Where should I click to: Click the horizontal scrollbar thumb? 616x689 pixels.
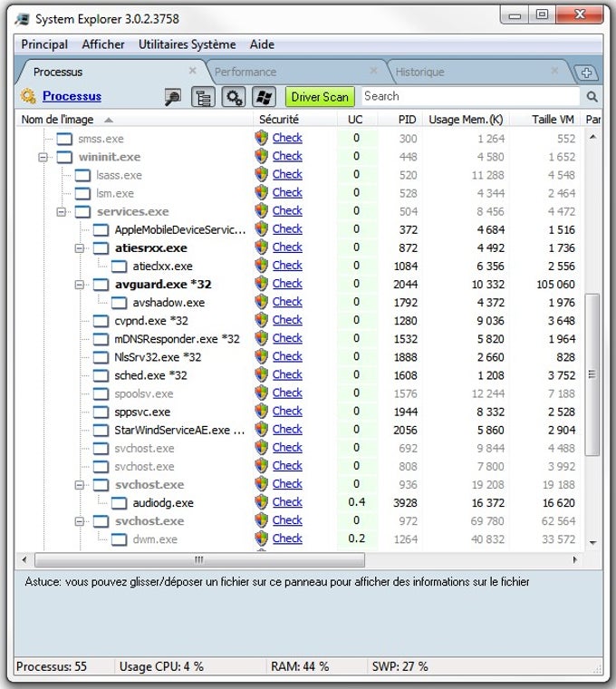pyautogui.click(x=199, y=559)
